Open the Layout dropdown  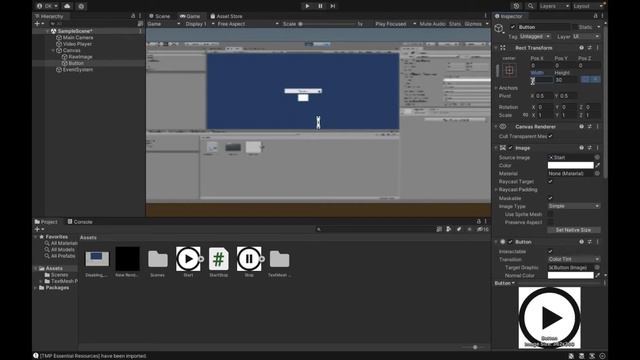pos(588,6)
